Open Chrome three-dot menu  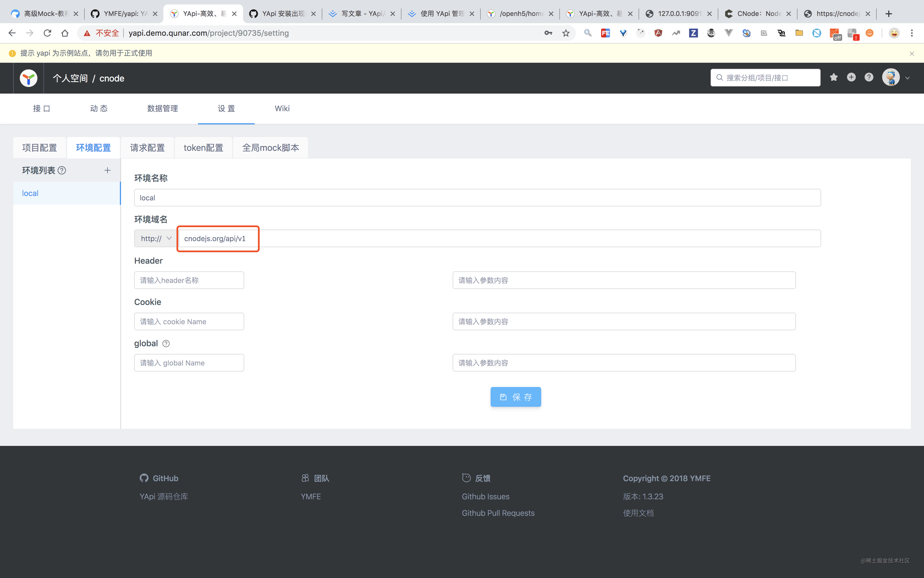[912, 33]
